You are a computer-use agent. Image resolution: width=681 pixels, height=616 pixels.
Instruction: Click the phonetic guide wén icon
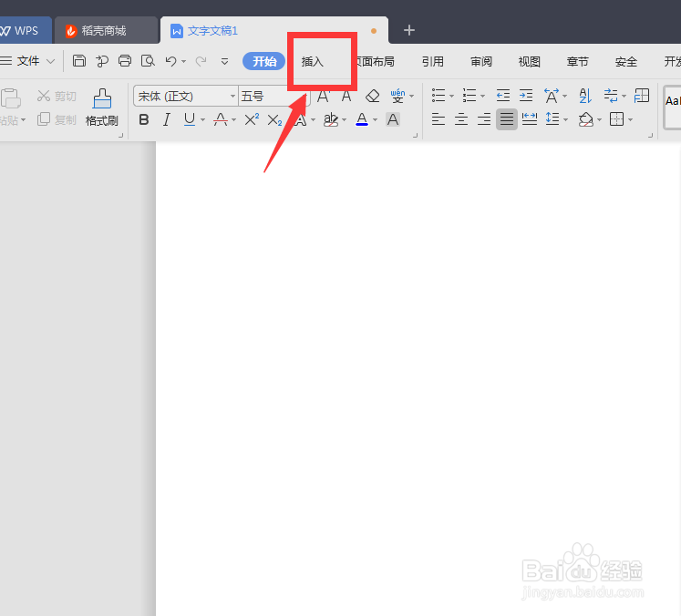click(397, 96)
